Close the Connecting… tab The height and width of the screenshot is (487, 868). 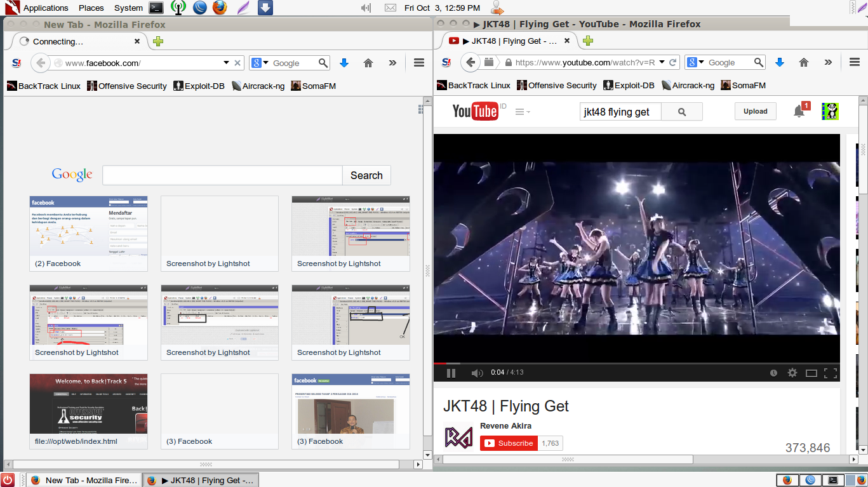click(x=137, y=41)
